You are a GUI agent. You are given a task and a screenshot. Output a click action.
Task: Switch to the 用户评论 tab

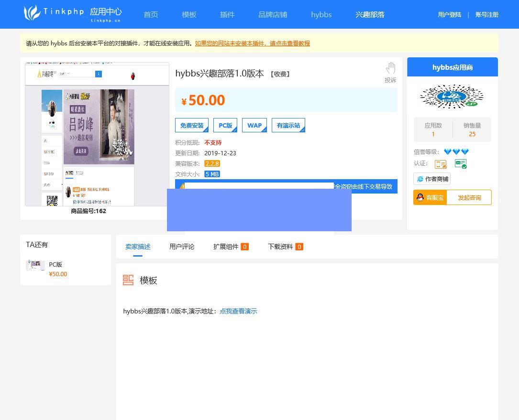pos(182,247)
